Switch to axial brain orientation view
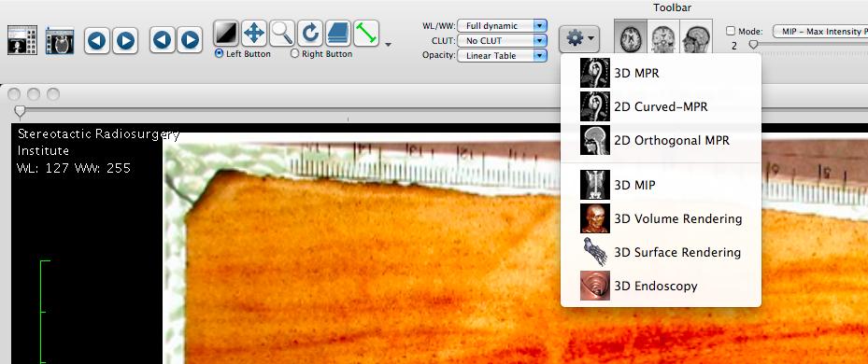Image resolution: width=868 pixels, height=364 pixels. click(631, 37)
